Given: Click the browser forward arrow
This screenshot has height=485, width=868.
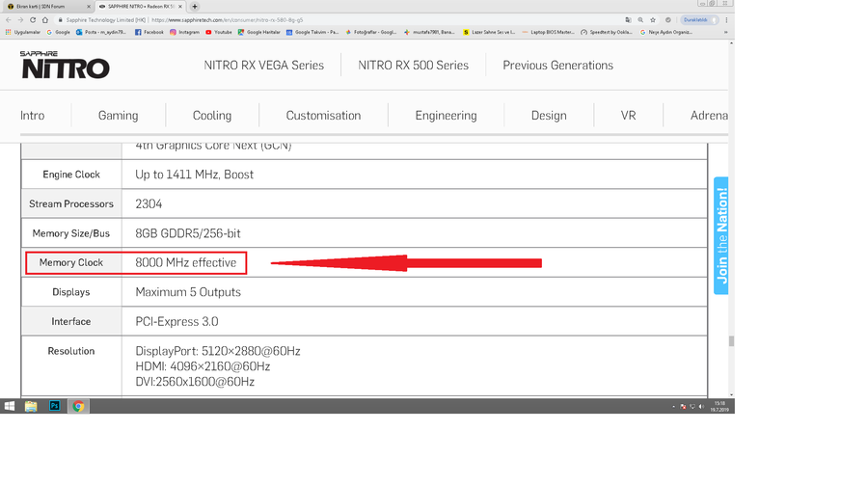Looking at the screenshot, I should pyautogui.click(x=20, y=20).
